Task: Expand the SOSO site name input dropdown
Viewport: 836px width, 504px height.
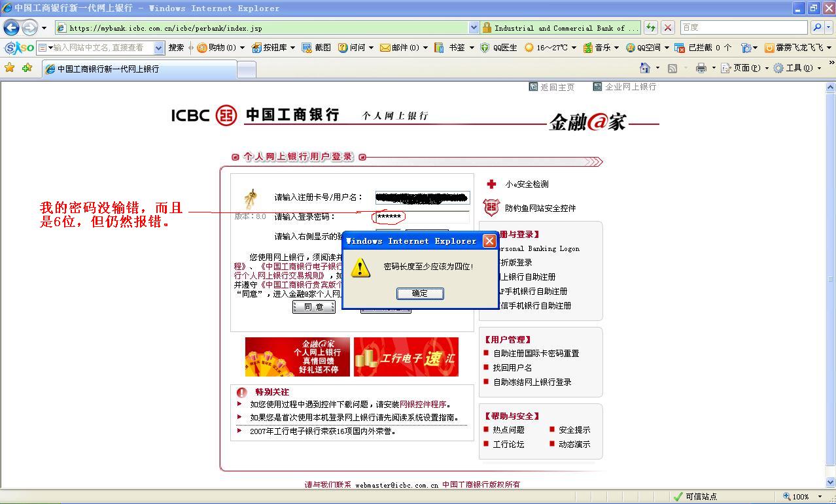Action: click(158, 48)
